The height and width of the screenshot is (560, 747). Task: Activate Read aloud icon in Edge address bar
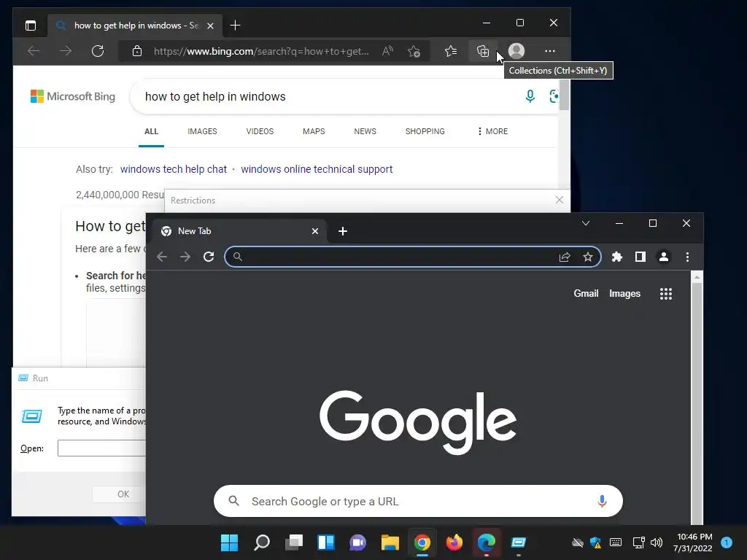click(388, 51)
